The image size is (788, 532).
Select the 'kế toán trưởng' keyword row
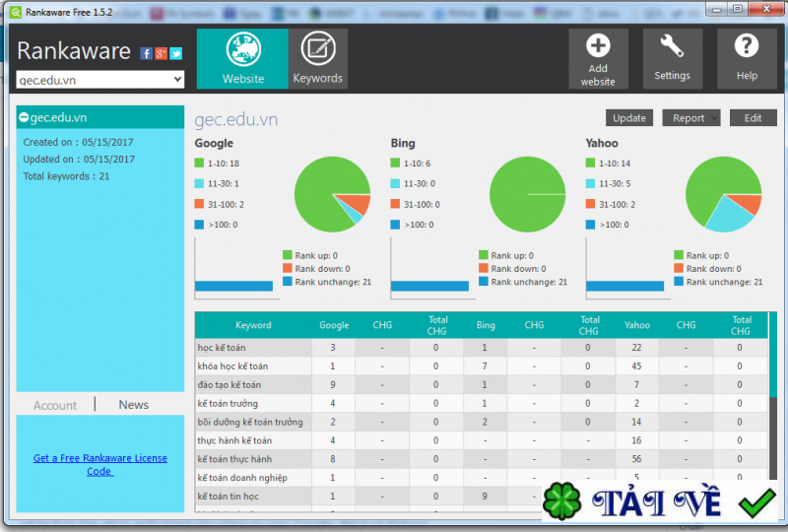click(482, 403)
